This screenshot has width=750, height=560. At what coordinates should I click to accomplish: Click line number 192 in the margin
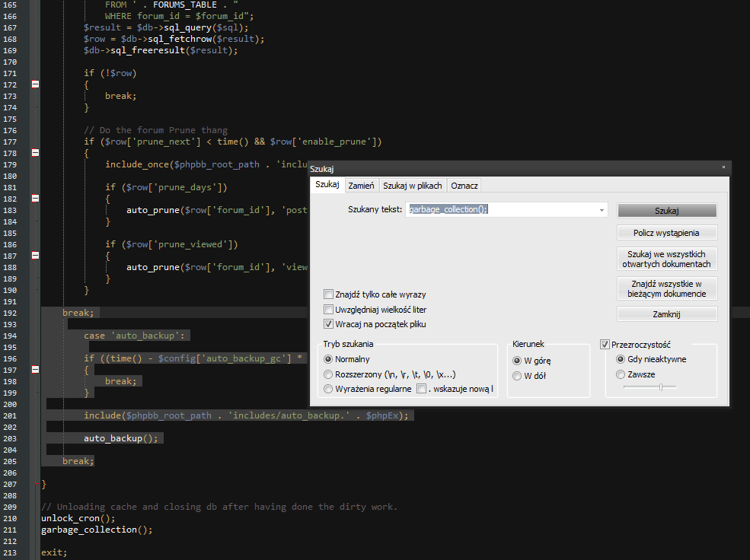10,313
